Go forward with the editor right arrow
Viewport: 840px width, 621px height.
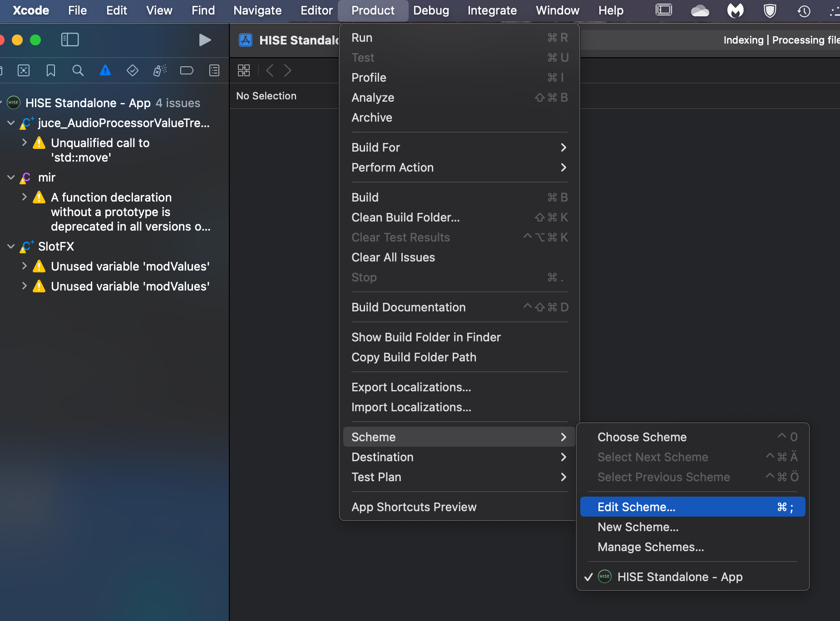[x=287, y=70]
